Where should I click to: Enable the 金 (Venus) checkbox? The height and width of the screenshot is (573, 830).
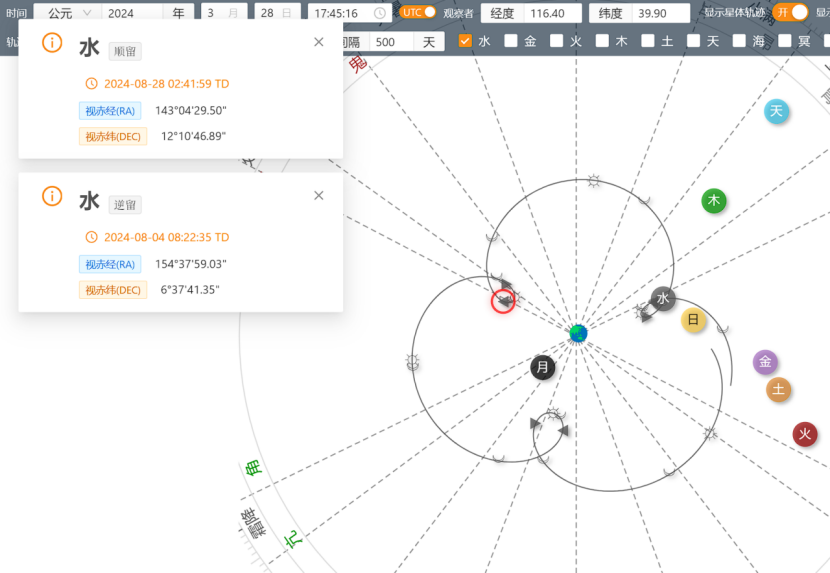coord(511,41)
